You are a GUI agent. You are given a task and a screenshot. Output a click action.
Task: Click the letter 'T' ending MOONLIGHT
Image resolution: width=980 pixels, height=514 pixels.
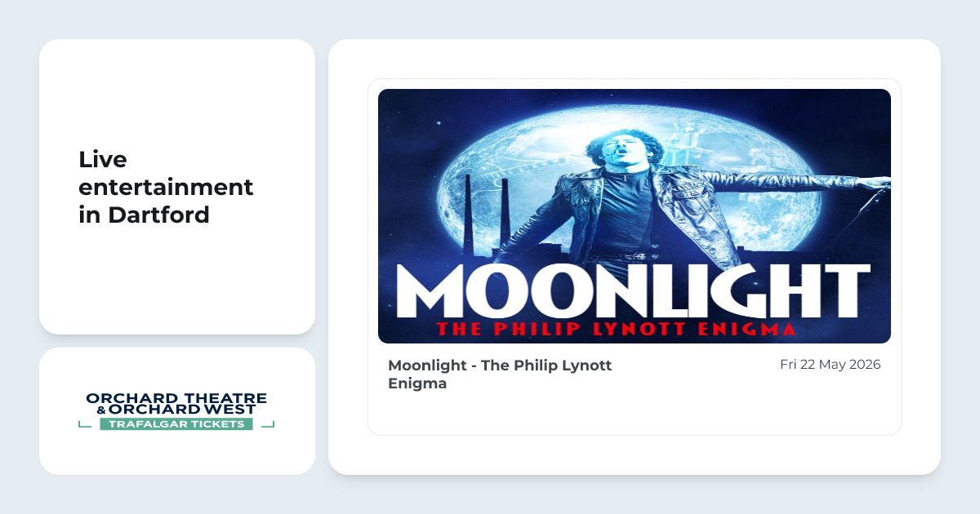pyautogui.click(x=843, y=291)
